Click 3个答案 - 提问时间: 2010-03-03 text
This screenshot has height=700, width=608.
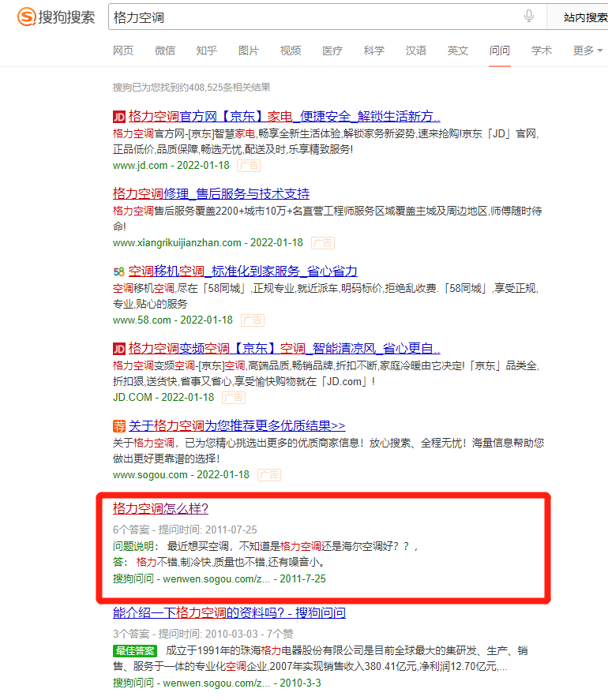203,634
